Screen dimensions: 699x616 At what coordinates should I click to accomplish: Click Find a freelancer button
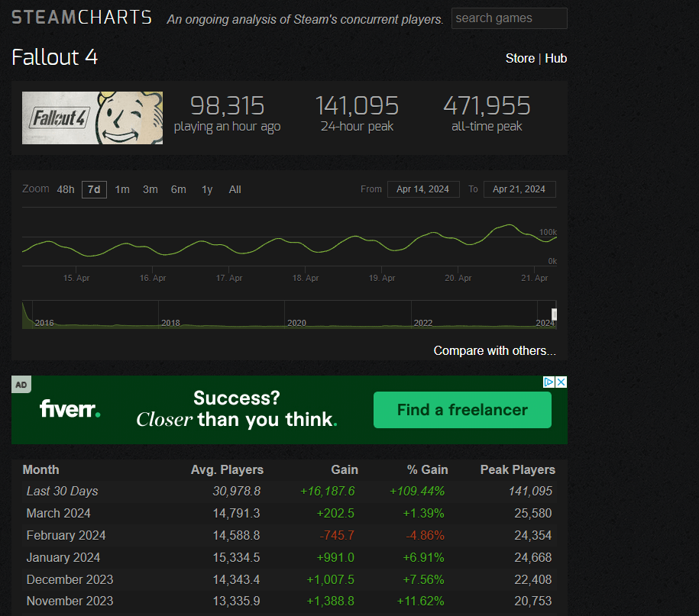[x=462, y=410]
